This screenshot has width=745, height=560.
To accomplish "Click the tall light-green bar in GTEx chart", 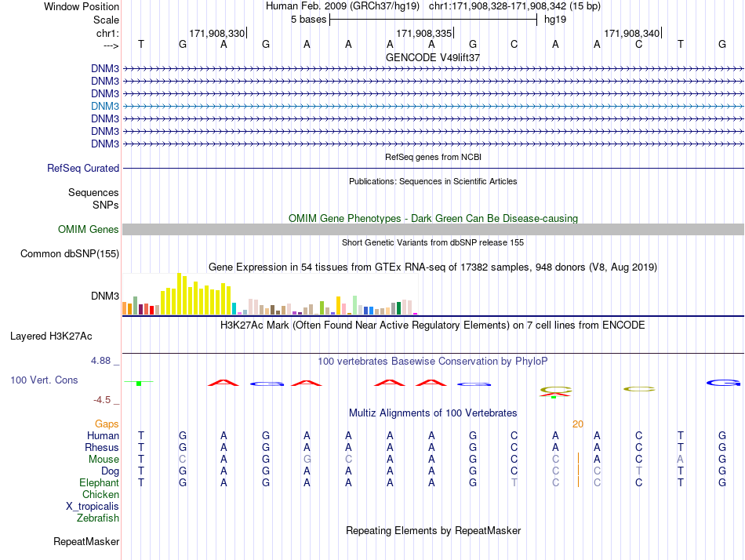I will click(x=355, y=305).
